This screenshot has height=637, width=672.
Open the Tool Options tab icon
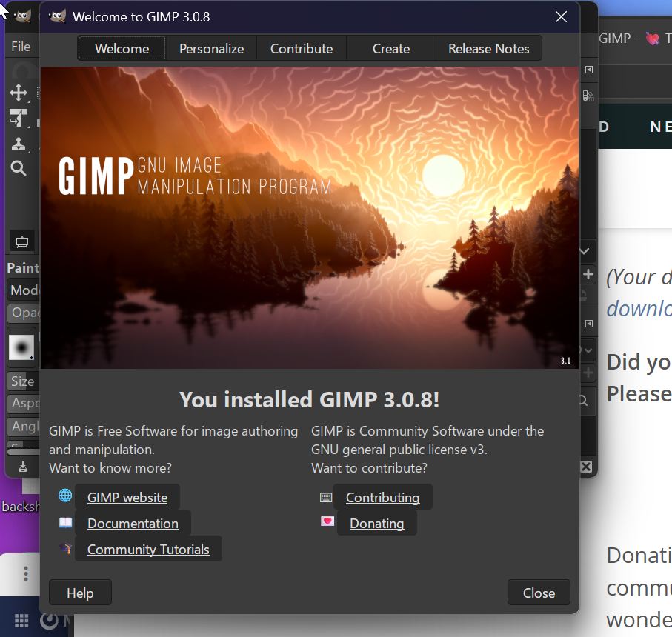point(22,242)
